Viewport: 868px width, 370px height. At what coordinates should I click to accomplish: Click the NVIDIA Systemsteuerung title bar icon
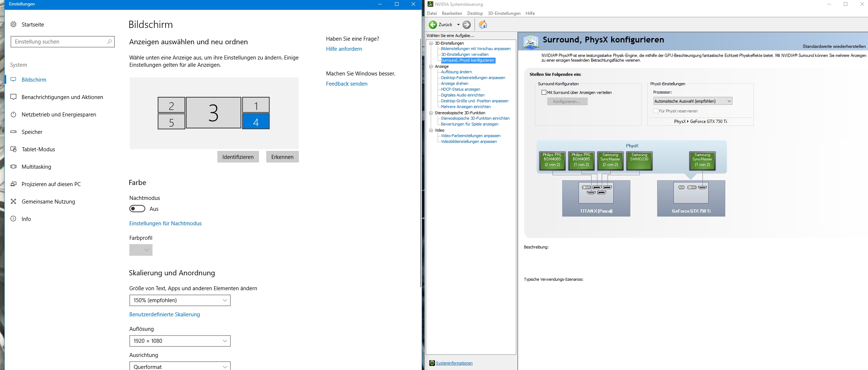pos(430,4)
